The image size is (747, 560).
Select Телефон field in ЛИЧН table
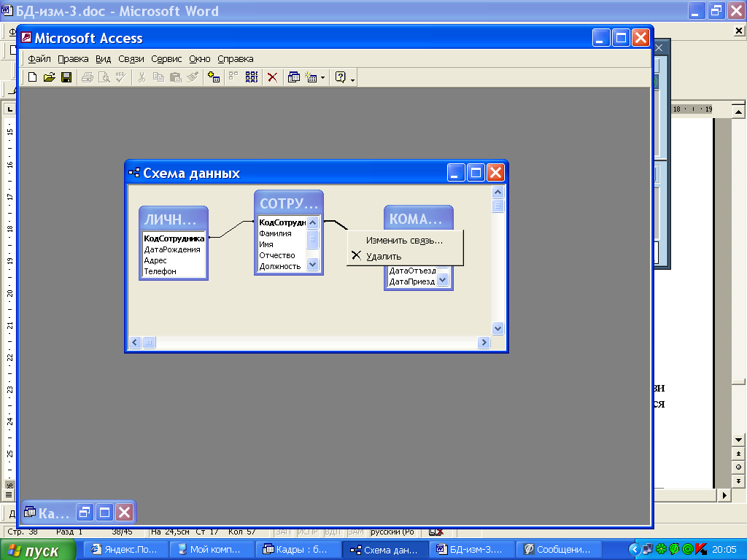click(x=174, y=271)
